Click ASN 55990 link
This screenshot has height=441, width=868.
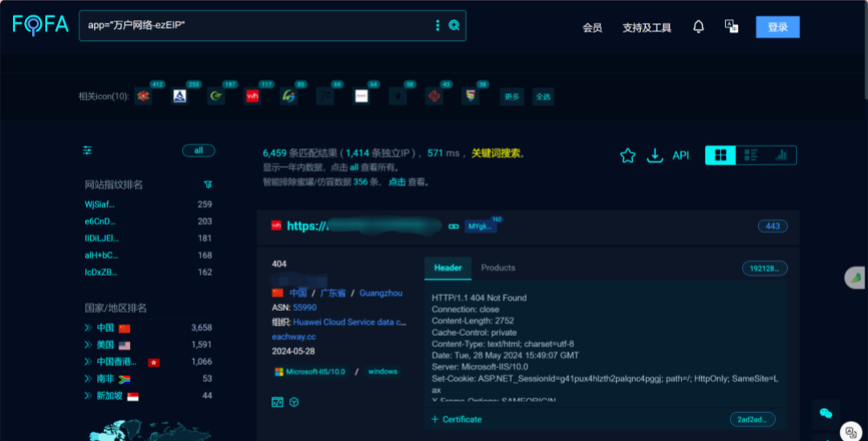click(x=305, y=308)
